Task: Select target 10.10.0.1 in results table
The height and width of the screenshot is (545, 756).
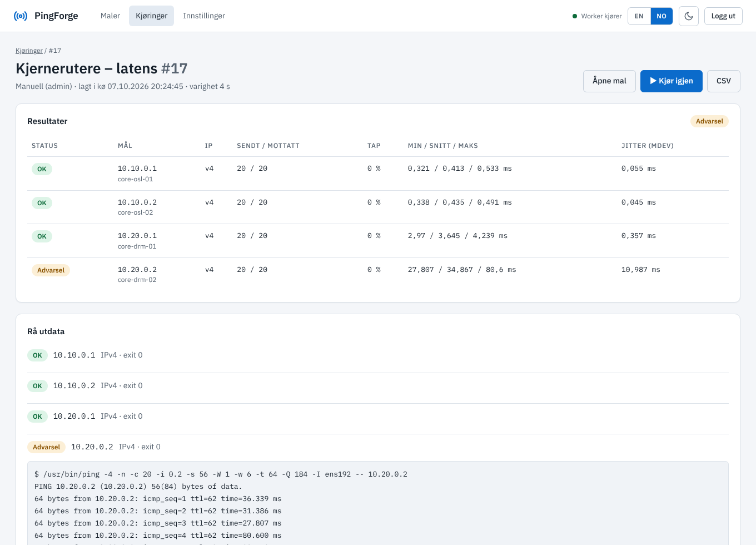Action: (137, 169)
